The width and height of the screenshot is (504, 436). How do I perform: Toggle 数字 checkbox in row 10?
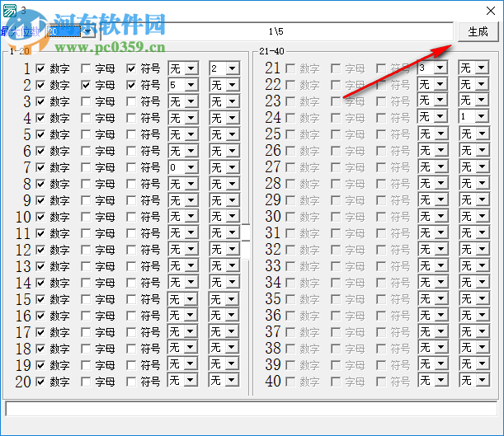click(40, 217)
